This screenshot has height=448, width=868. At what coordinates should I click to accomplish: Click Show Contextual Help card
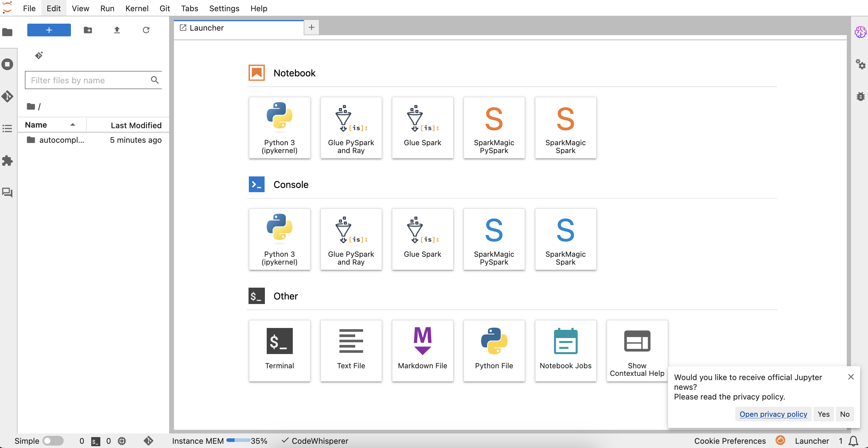click(x=637, y=351)
